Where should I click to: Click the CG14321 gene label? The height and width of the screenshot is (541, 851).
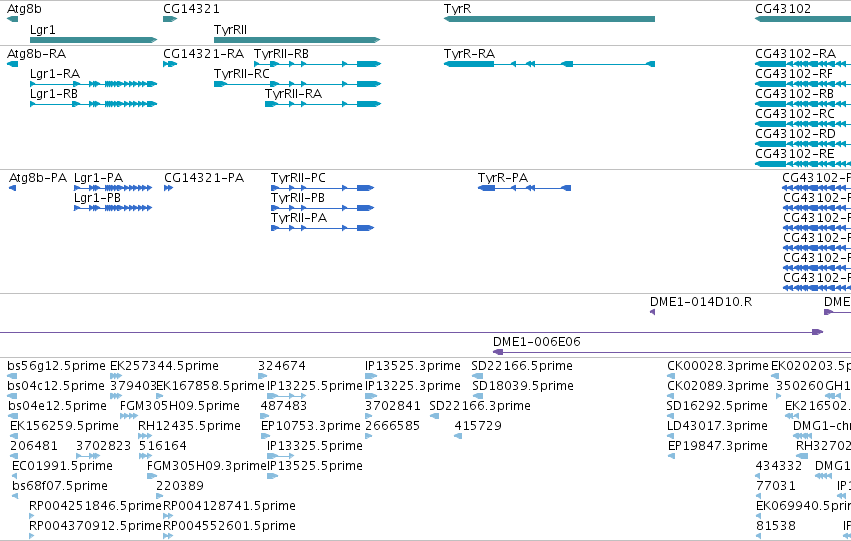192,9
